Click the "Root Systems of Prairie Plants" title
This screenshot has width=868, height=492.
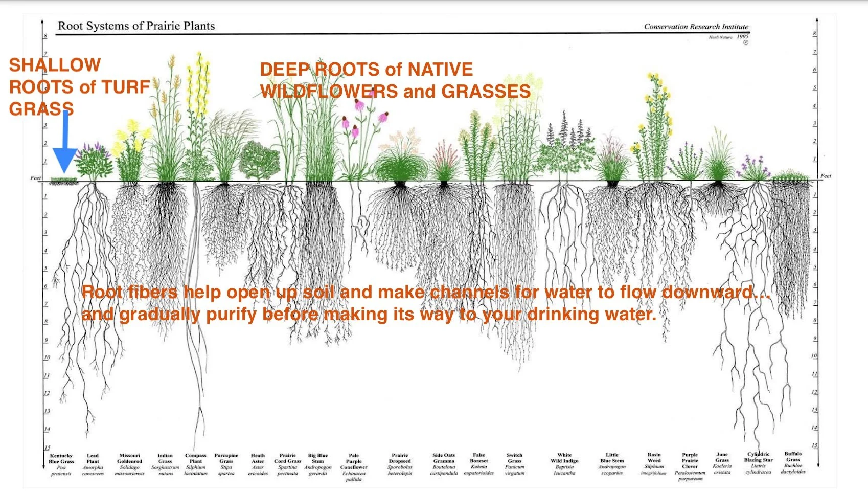click(x=136, y=26)
